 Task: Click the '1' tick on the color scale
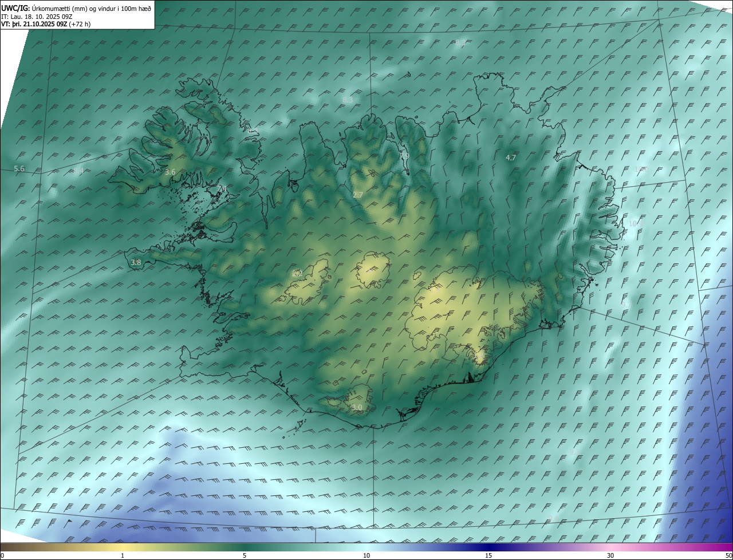coord(123,555)
